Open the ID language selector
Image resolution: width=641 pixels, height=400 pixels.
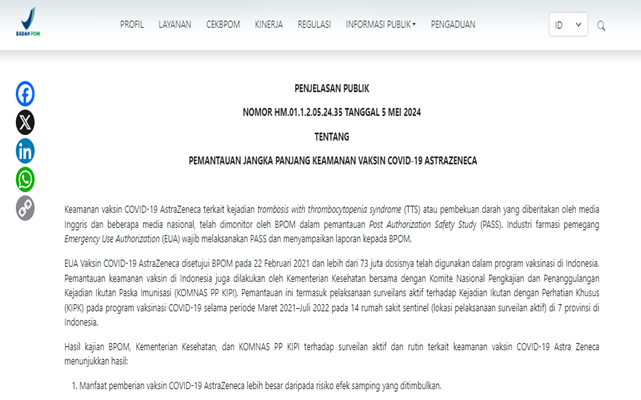click(568, 25)
